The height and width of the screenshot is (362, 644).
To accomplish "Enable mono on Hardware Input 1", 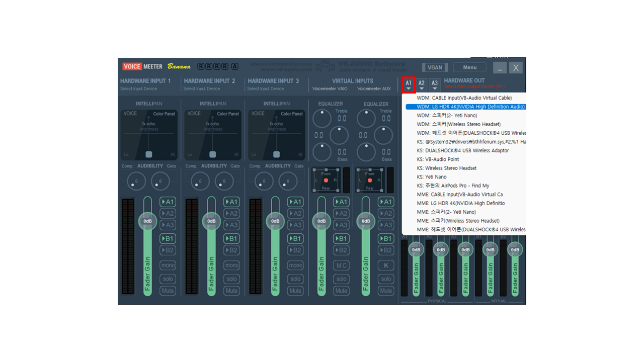I will pyautogui.click(x=168, y=265).
